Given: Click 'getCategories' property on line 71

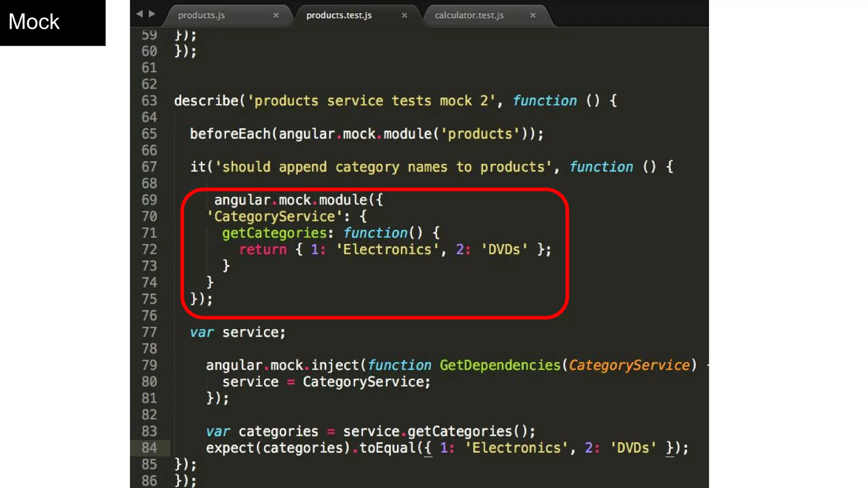Looking at the screenshot, I should tap(274, 233).
